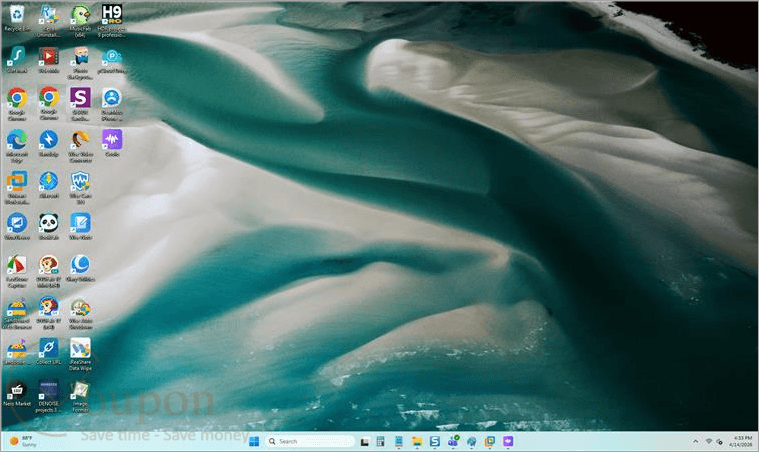The image size is (759, 452).
Task: Open the red-haired girl blue circle shortcut
Action: [x=48, y=313]
